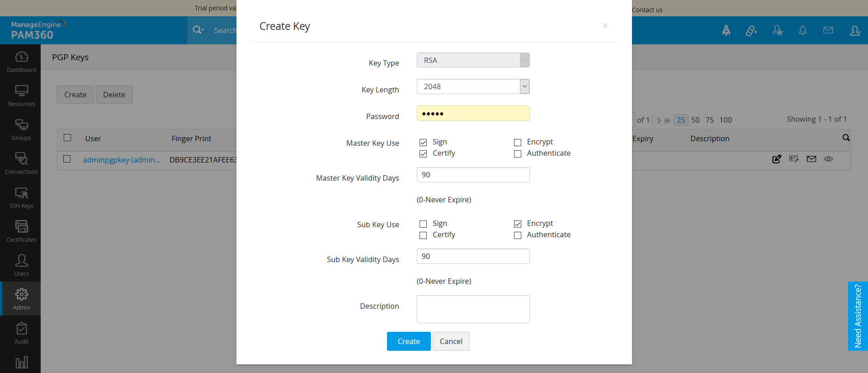868x373 pixels.
Task: Select the Users sidebar menu item
Action: point(21,265)
